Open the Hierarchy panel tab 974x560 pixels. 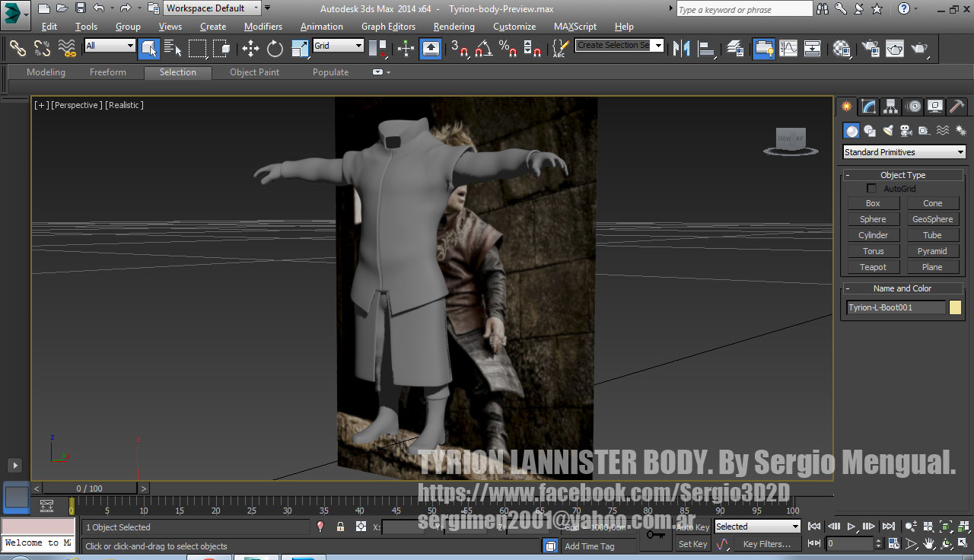891,107
